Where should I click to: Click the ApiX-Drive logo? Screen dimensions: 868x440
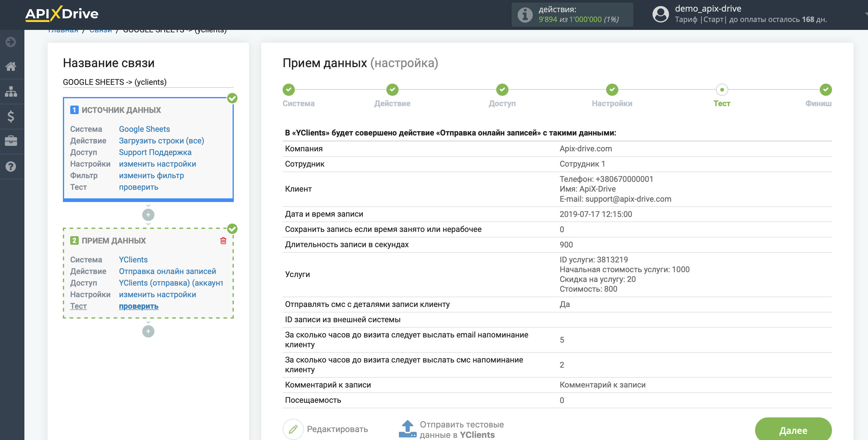(x=62, y=14)
